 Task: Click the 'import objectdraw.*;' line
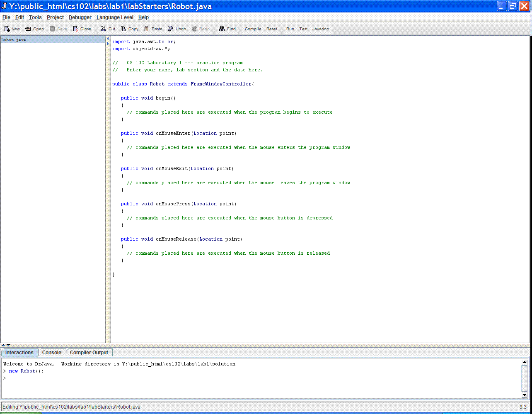tap(141, 49)
